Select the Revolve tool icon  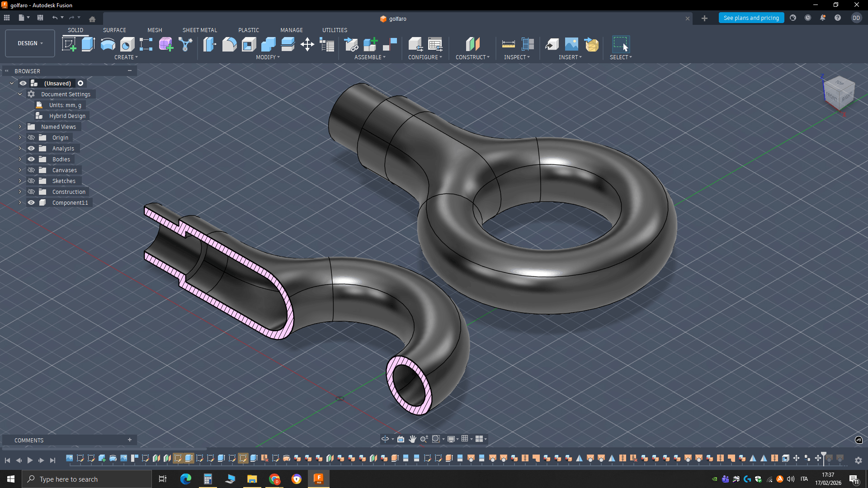pyautogui.click(x=108, y=44)
